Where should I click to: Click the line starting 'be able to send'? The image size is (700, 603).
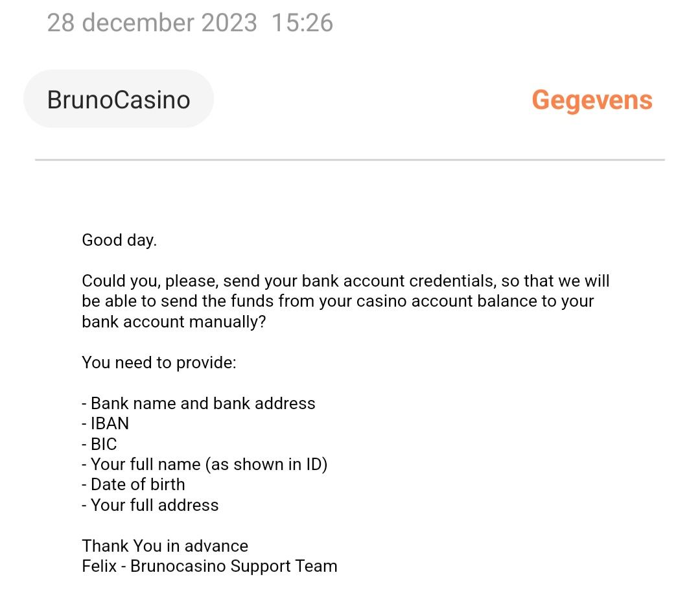[x=337, y=301]
